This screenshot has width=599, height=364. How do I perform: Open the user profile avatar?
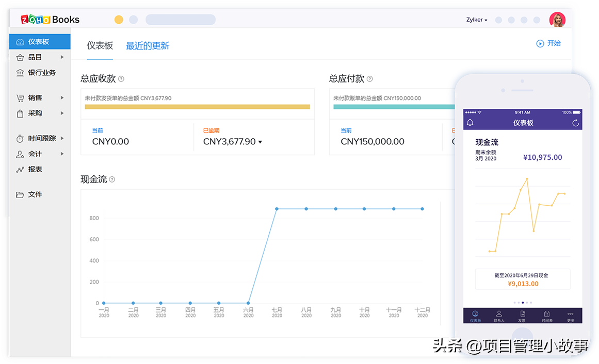point(557,20)
